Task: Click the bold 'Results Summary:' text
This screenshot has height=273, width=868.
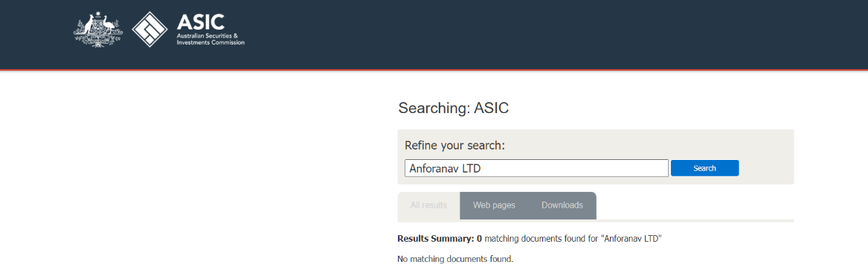Action: [436, 240]
